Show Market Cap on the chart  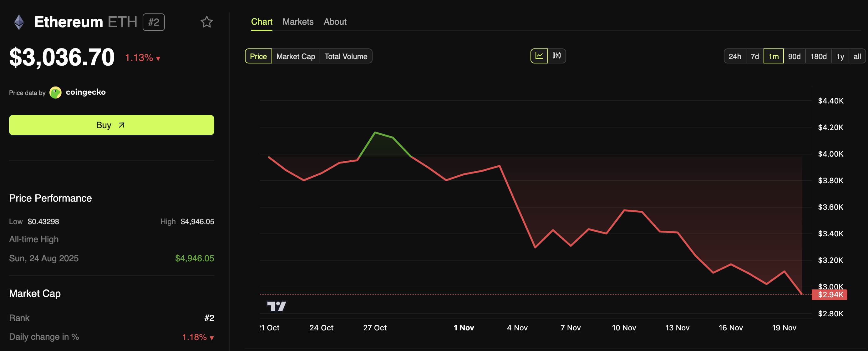[x=296, y=56]
